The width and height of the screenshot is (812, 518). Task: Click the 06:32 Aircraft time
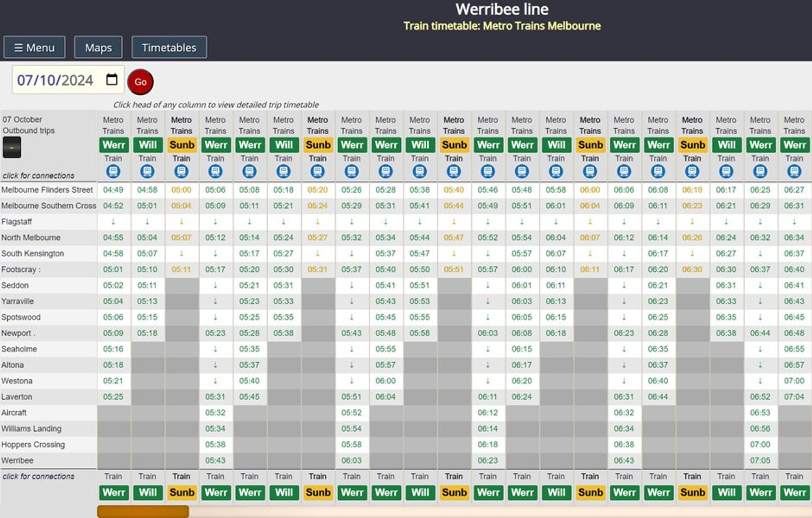[x=624, y=413]
